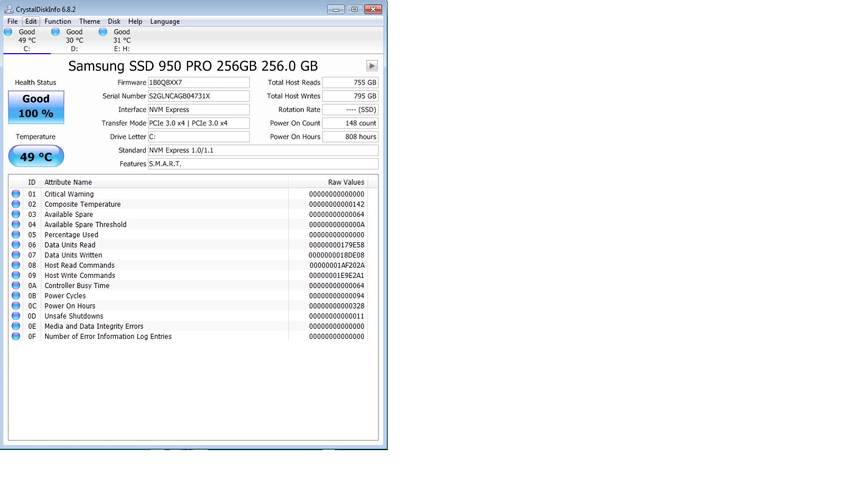The width and height of the screenshot is (868, 488).
Task: Go to next disk with the arrow button
Action: (x=372, y=66)
